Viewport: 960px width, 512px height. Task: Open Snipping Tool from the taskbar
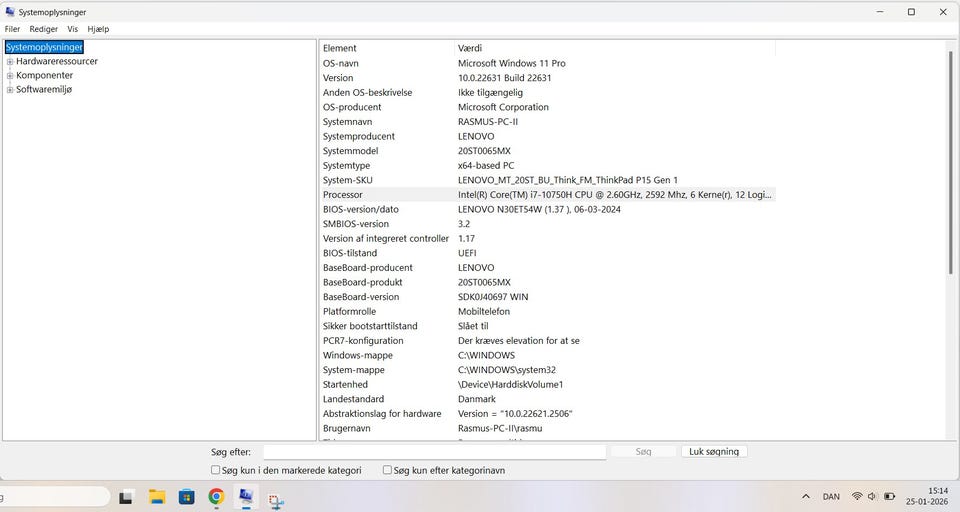[x=276, y=500]
